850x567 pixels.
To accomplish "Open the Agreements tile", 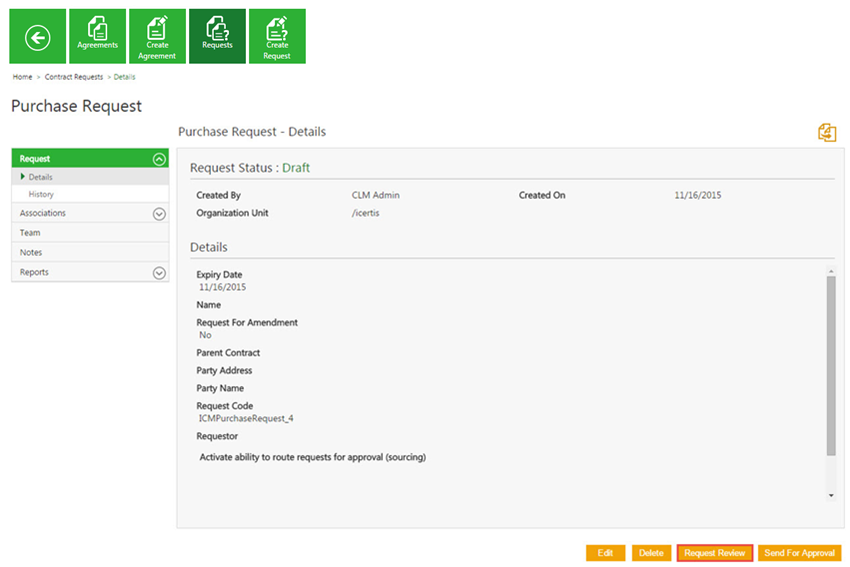I will point(97,37).
